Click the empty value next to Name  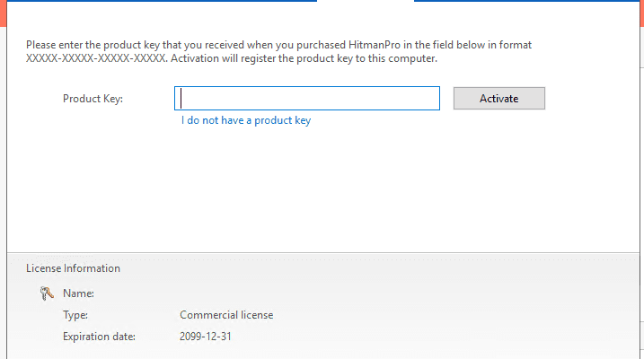246,293
